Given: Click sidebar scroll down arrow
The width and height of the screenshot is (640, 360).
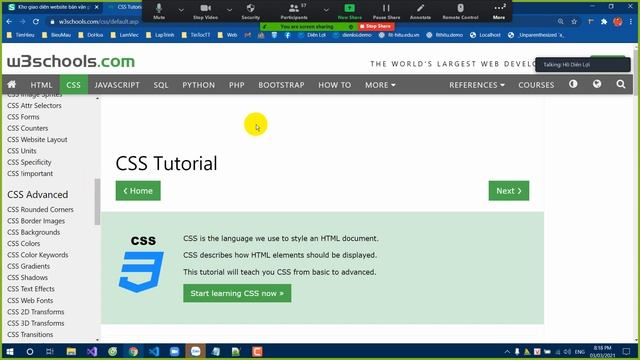Looking at the screenshot, I should pyautogui.click(x=97, y=340).
